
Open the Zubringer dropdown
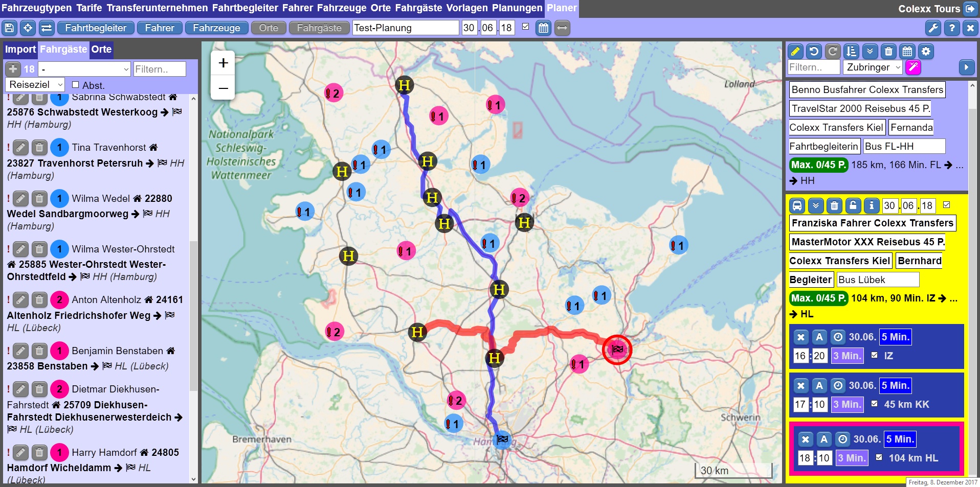(x=873, y=67)
